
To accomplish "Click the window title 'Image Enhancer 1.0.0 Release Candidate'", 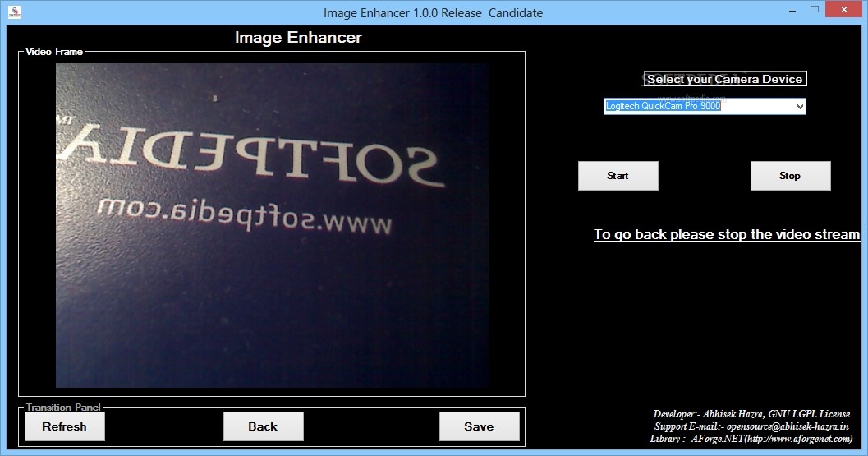I will pos(433,13).
